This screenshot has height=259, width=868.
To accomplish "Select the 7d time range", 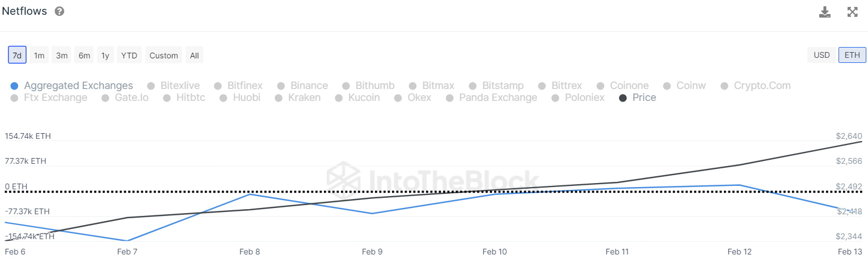I will point(17,55).
